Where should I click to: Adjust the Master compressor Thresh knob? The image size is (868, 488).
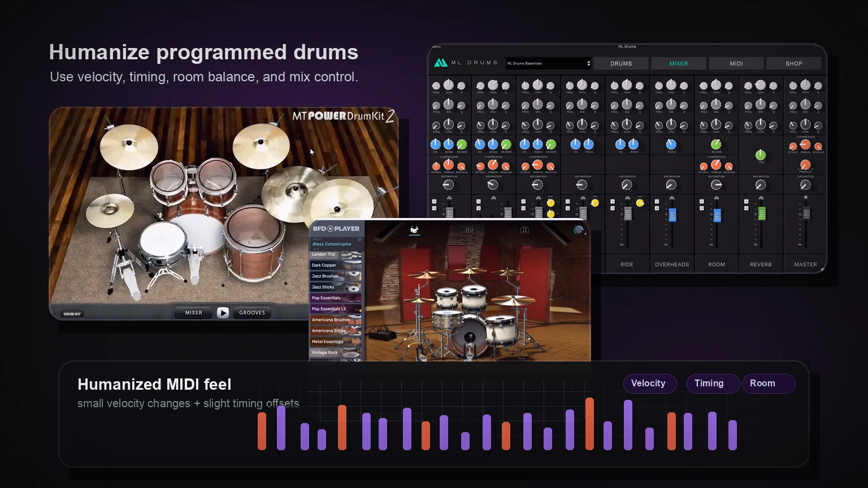pos(805,145)
